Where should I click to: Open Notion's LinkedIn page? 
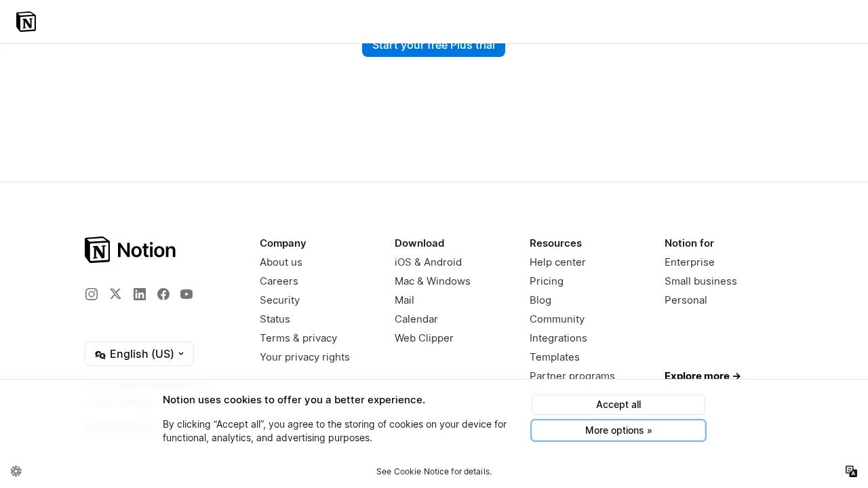[140, 294]
